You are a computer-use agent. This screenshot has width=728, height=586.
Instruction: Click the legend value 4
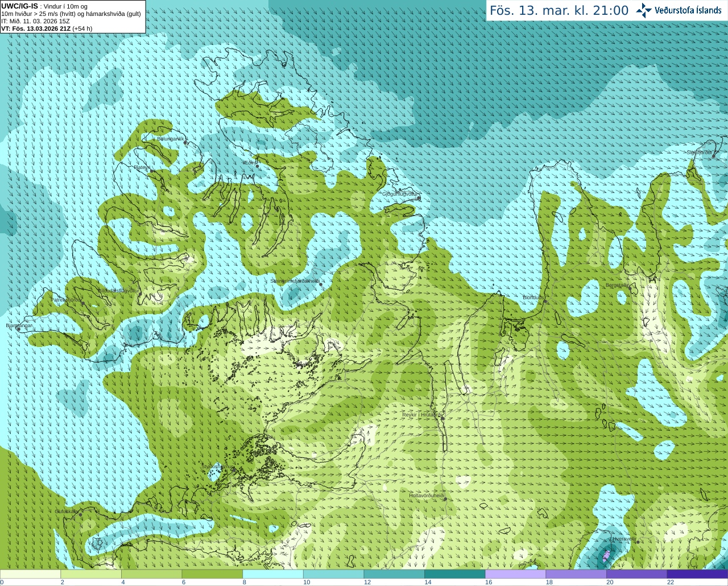coord(123,582)
